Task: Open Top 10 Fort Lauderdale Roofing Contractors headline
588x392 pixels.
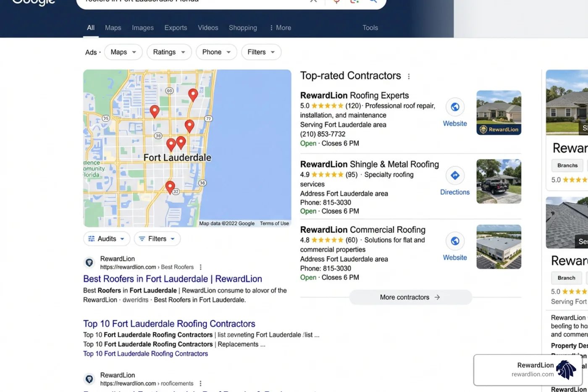Action: [x=169, y=324]
